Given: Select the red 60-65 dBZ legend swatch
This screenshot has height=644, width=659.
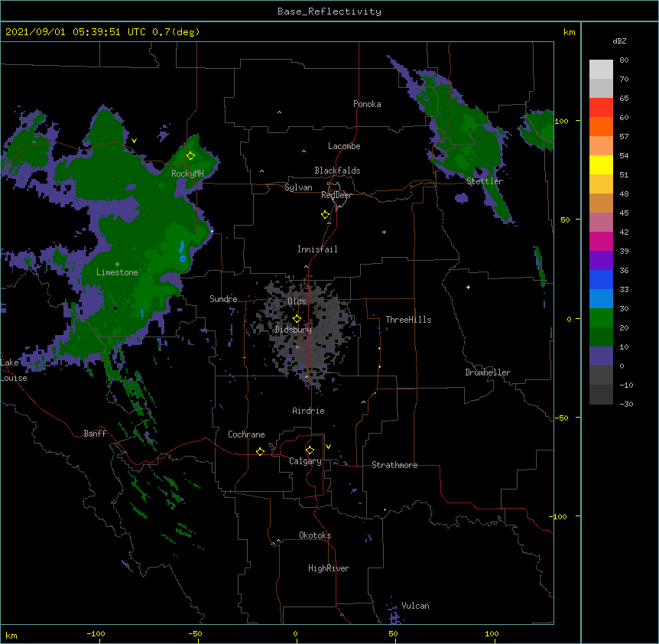Looking at the screenshot, I should (x=601, y=107).
